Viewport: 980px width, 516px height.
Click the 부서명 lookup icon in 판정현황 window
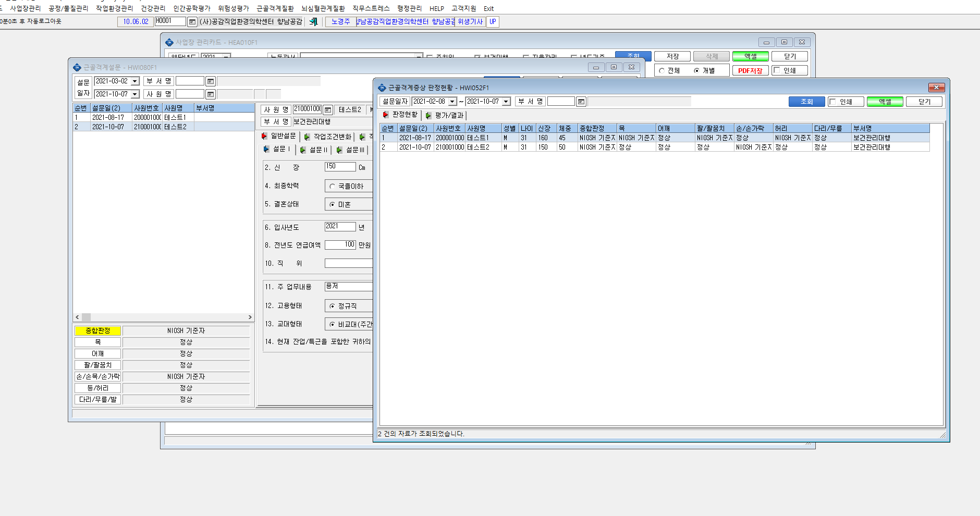(581, 102)
